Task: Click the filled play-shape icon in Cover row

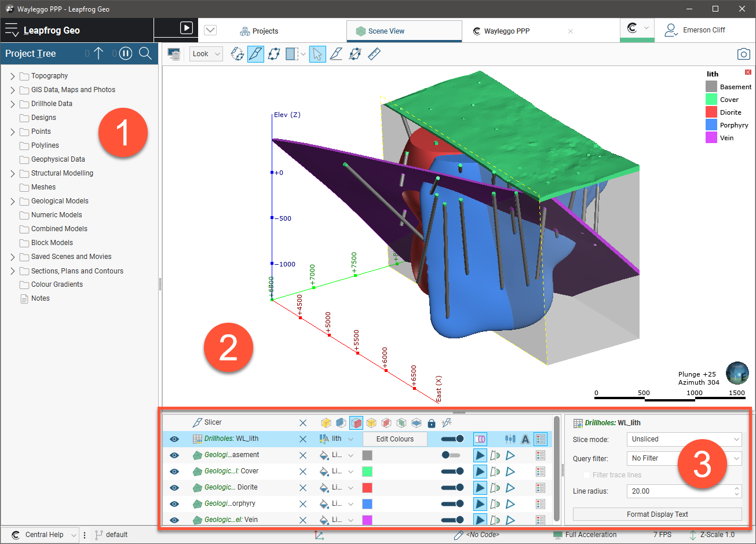Action: coord(480,472)
